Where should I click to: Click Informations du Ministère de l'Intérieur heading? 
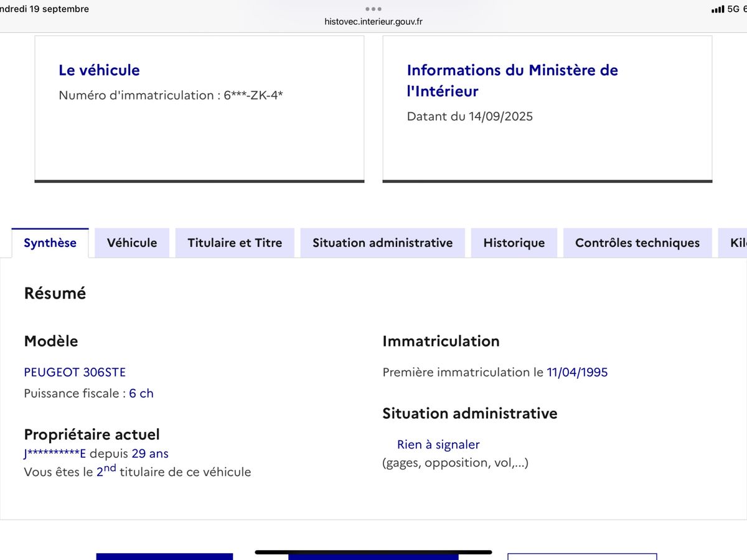(512, 80)
